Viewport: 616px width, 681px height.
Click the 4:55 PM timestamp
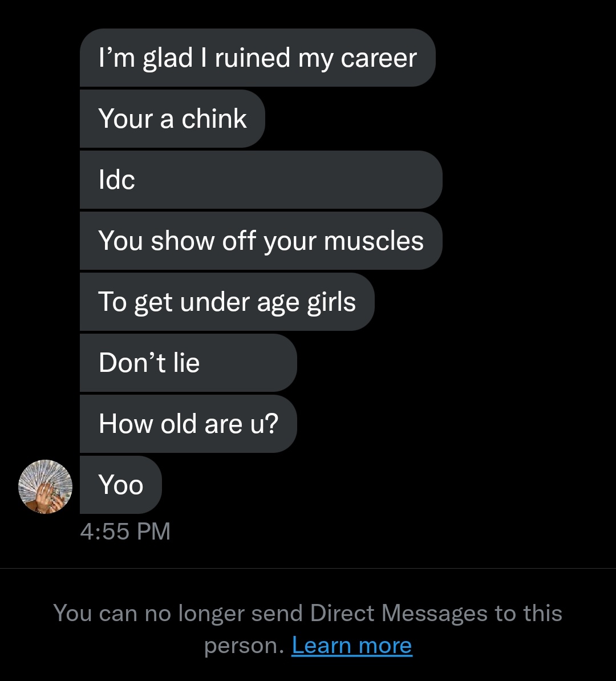click(x=125, y=532)
